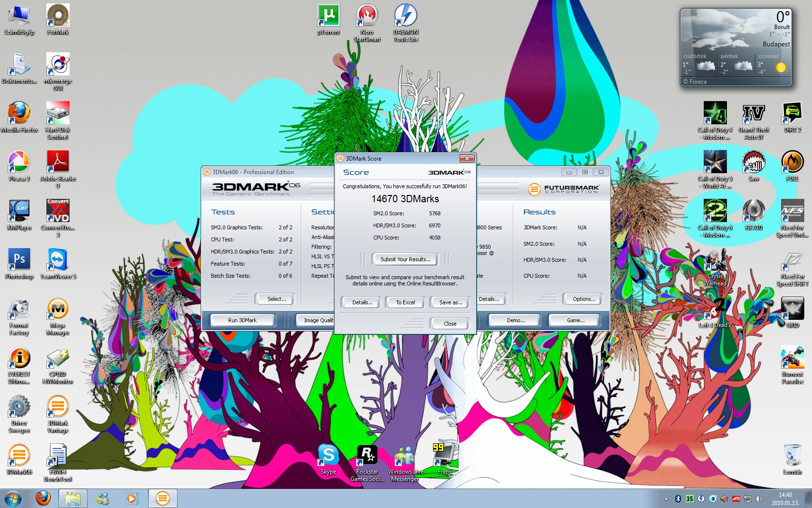This screenshot has width=812, height=508.
Task: Open FIFA10 game shortcut
Action: [754, 215]
